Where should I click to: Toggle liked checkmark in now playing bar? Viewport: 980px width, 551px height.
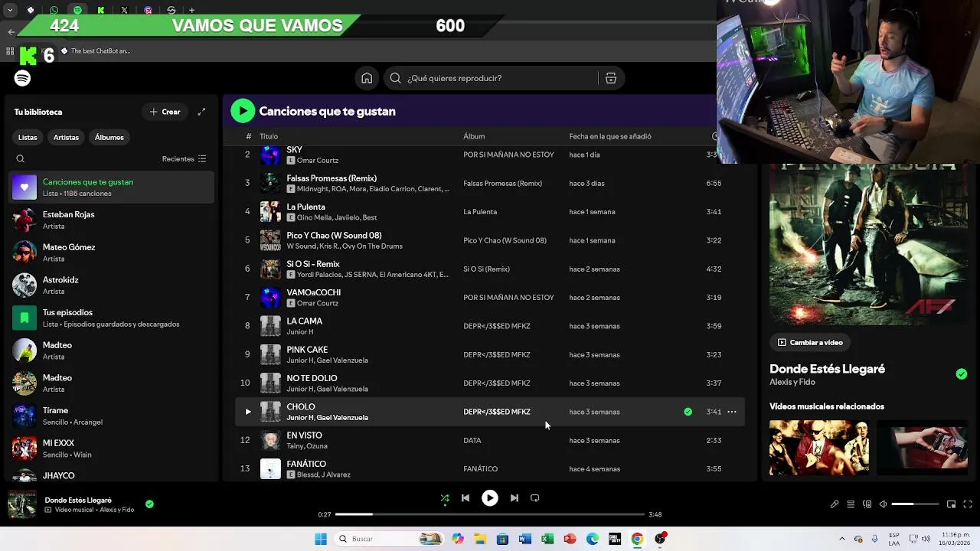pos(149,504)
